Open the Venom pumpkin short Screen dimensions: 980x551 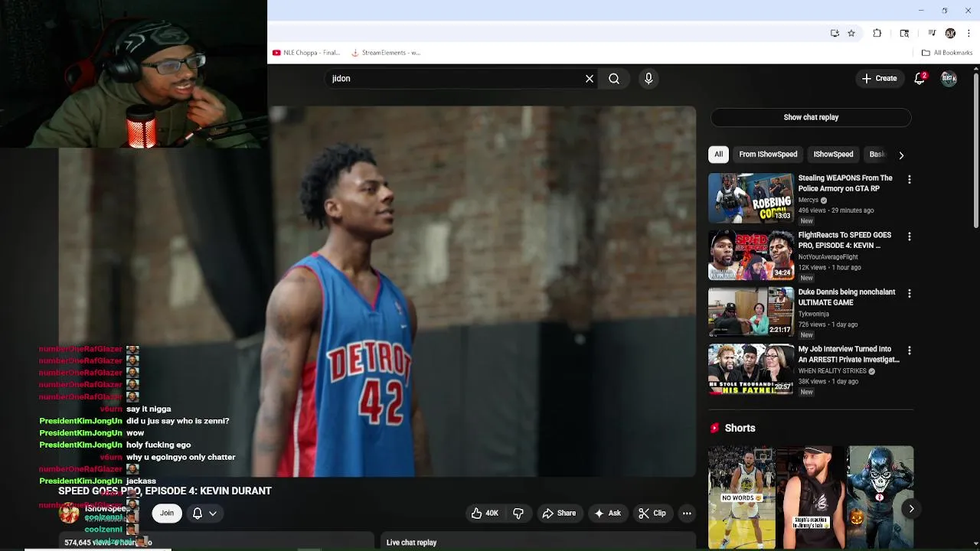[x=880, y=497]
